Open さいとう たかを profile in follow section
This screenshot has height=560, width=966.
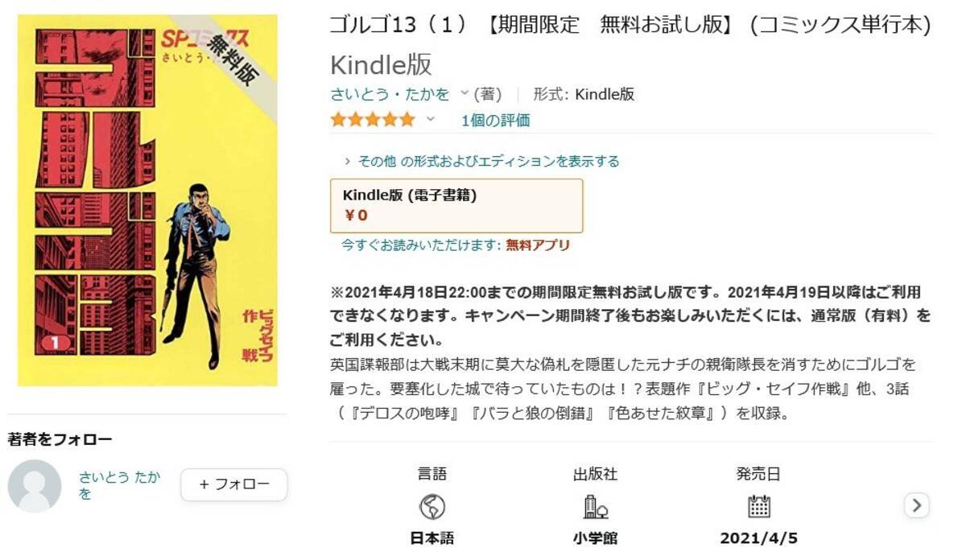[119, 484]
